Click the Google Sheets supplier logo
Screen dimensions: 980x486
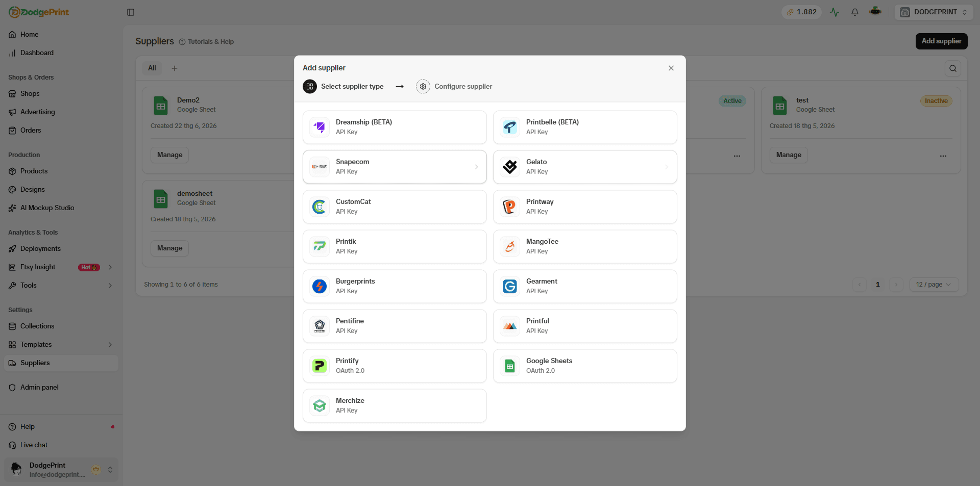pos(510,366)
